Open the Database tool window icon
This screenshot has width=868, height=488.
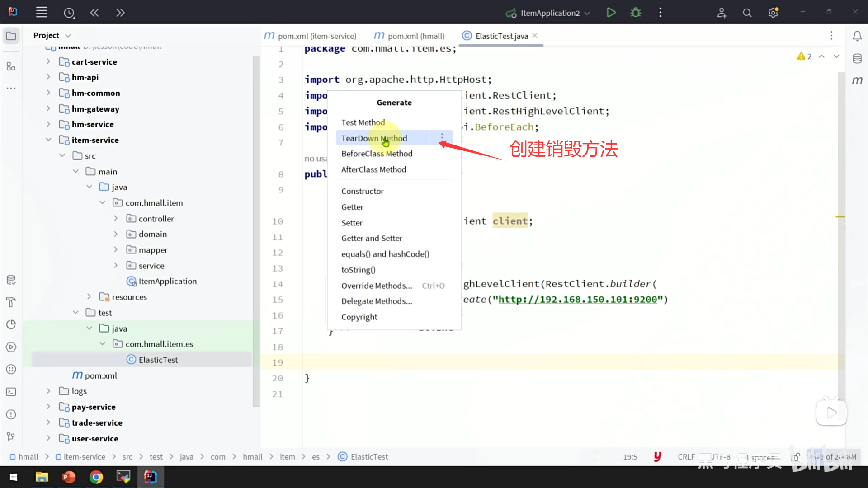(x=857, y=58)
